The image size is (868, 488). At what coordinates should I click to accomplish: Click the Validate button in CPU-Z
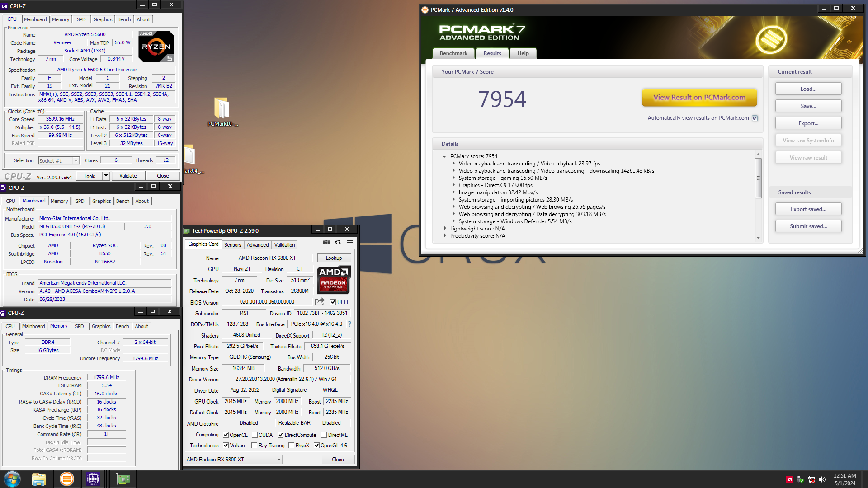128,175
